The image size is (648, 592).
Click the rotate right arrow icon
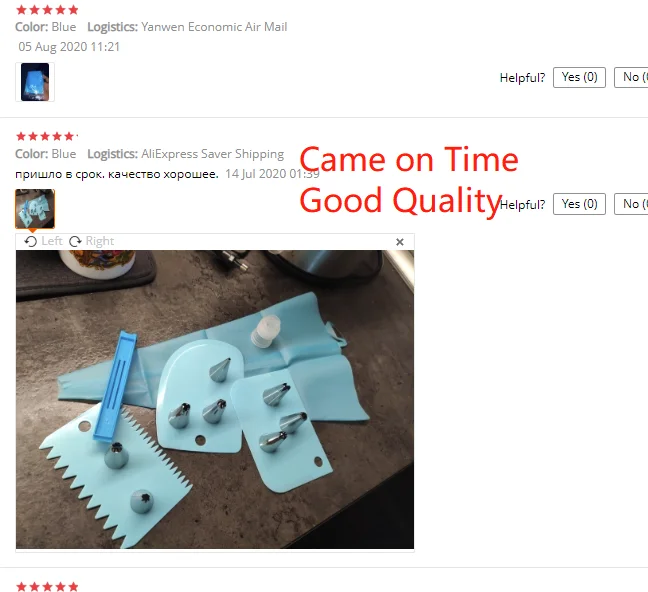pyautogui.click(x=75, y=241)
